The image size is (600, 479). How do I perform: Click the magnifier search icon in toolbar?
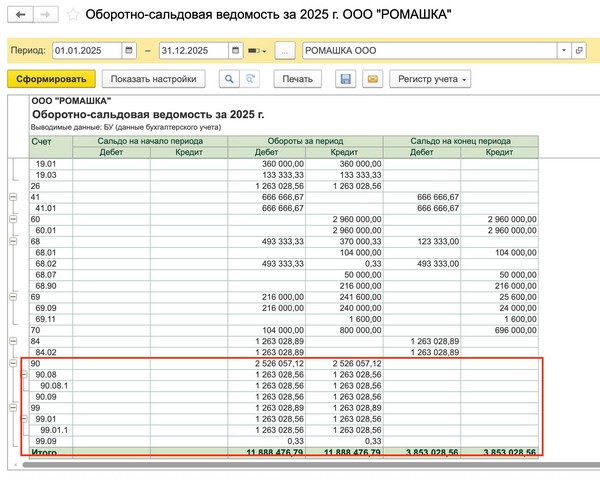230,79
